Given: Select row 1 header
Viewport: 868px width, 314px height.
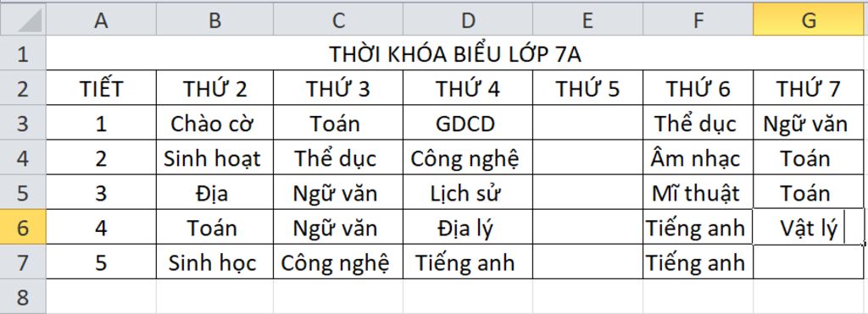Looking at the screenshot, I should point(23,53).
